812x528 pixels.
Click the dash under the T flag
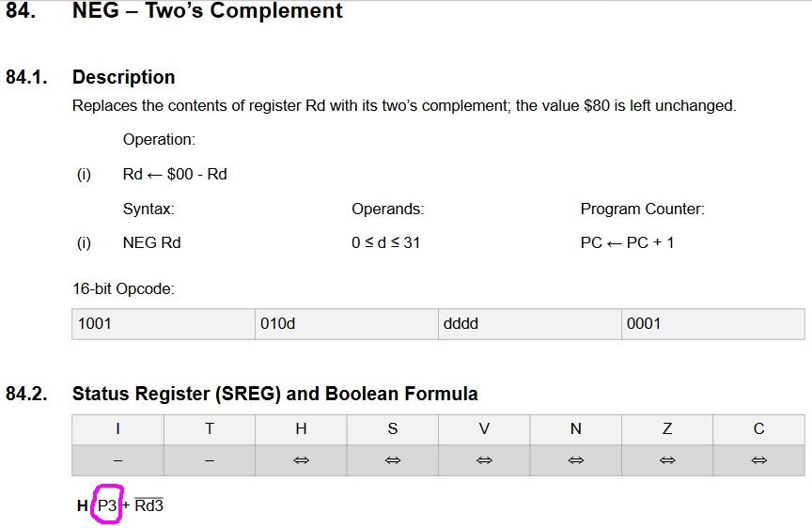tap(209, 460)
